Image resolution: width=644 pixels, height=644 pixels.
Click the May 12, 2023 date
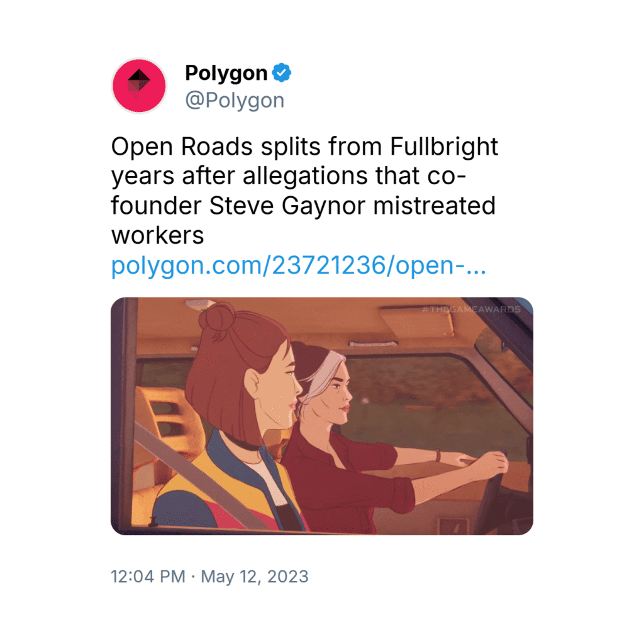255,576
